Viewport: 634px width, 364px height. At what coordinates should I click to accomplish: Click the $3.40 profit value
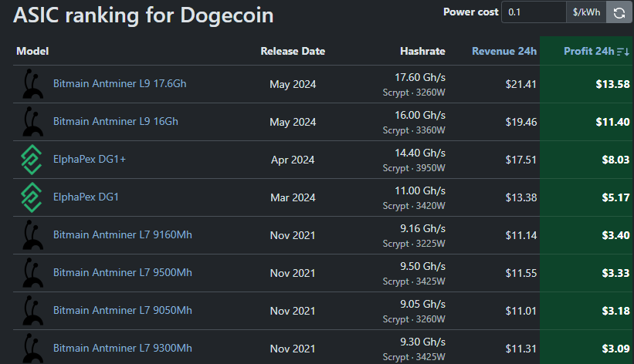(615, 235)
